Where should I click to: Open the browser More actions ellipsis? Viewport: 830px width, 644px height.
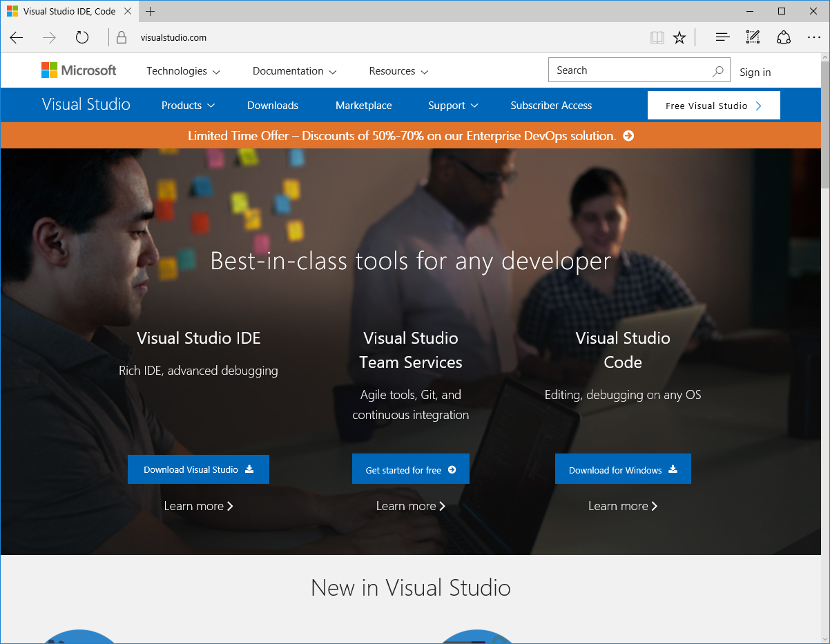click(814, 37)
